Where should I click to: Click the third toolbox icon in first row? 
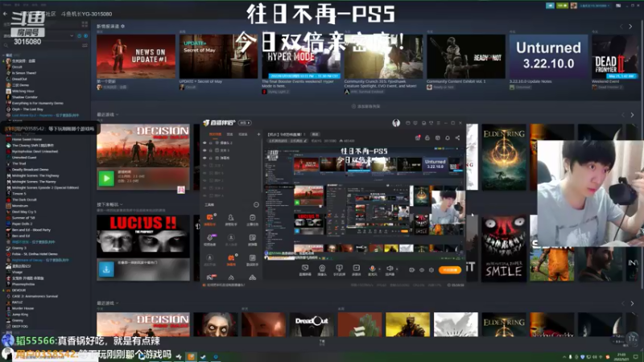click(x=252, y=217)
